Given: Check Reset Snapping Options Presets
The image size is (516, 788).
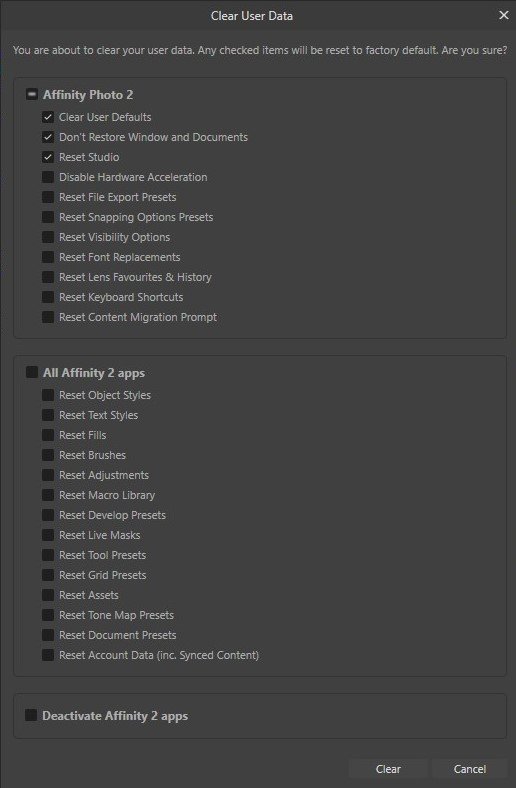Looking at the screenshot, I should [x=48, y=217].
